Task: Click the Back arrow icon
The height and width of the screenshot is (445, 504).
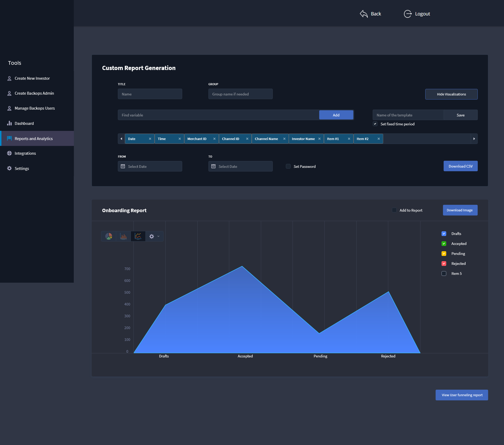Action: [364, 14]
